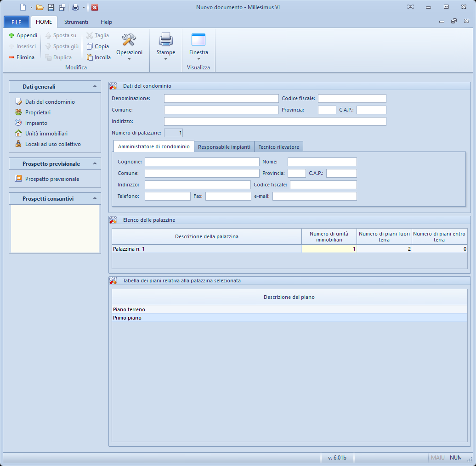The height and width of the screenshot is (466, 476).
Task: Open the Help ribbon tab
Action: coord(106,22)
